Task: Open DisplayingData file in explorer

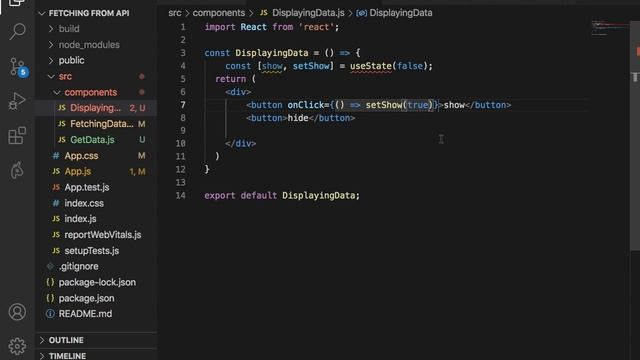Action: tap(96, 108)
